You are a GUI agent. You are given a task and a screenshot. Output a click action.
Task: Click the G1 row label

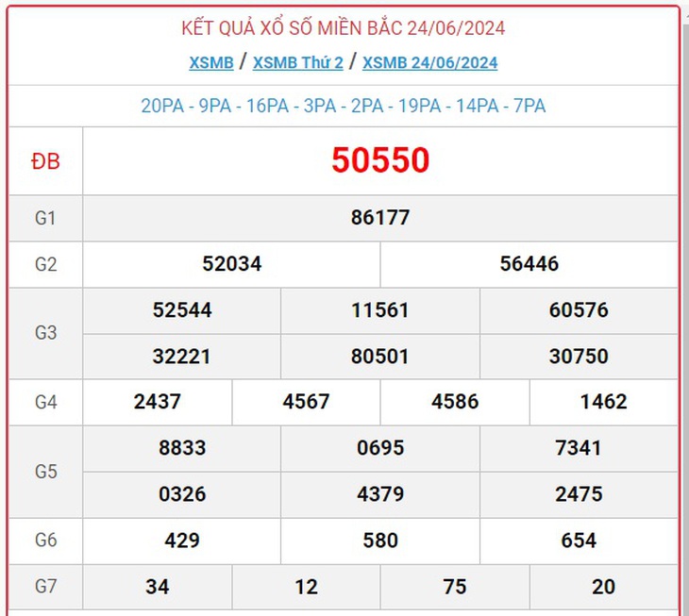[45, 218]
